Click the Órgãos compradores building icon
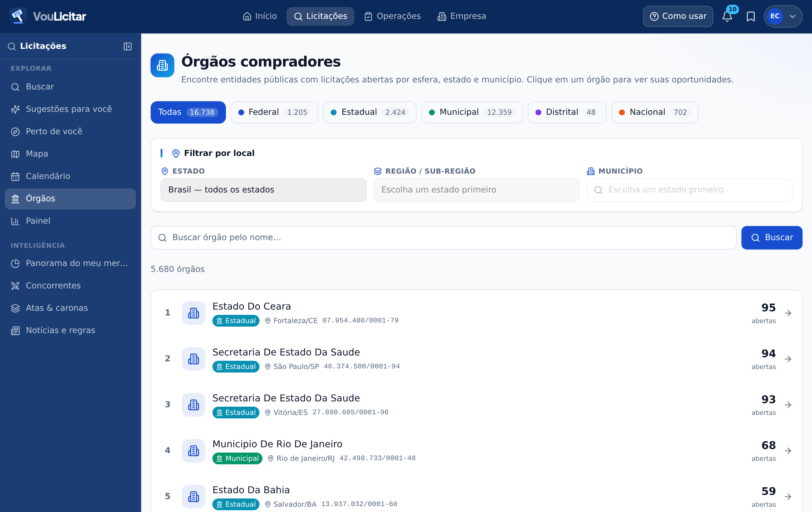The height and width of the screenshot is (512, 812). click(x=162, y=65)
